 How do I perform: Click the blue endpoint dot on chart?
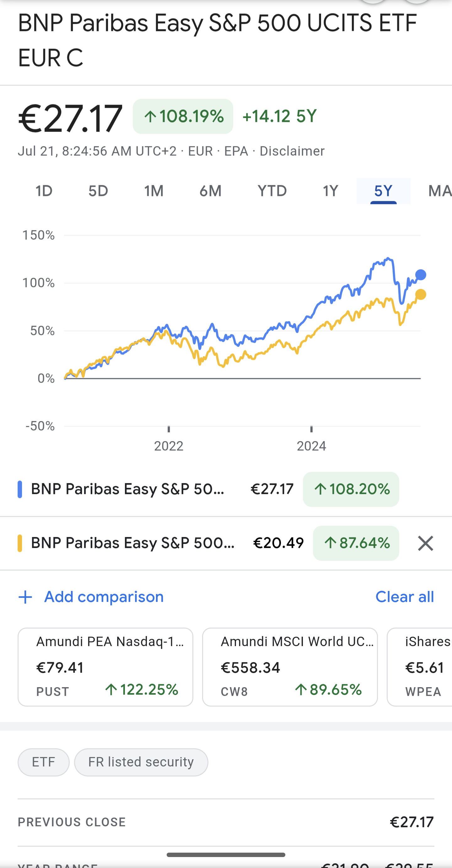(421, 275)
